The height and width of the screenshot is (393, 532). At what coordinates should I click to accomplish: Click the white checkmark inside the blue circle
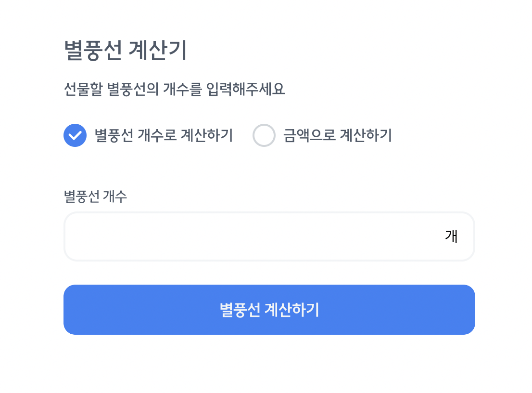point(75,136)
